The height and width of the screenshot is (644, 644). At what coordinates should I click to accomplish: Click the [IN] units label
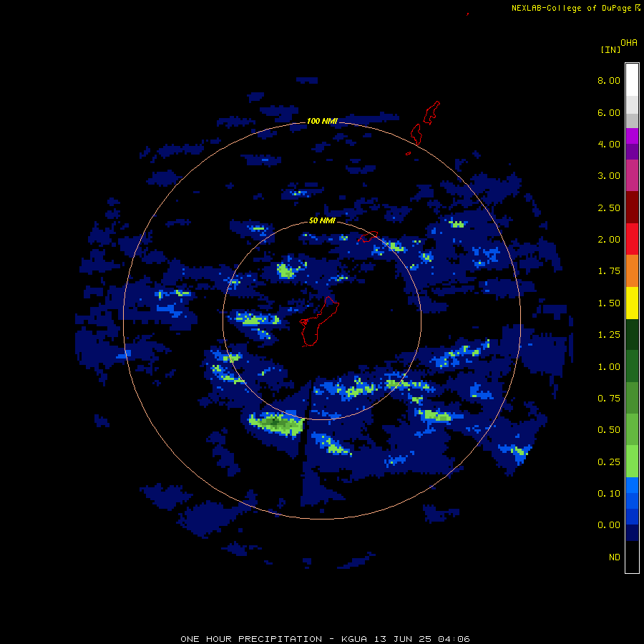(610, 49)
